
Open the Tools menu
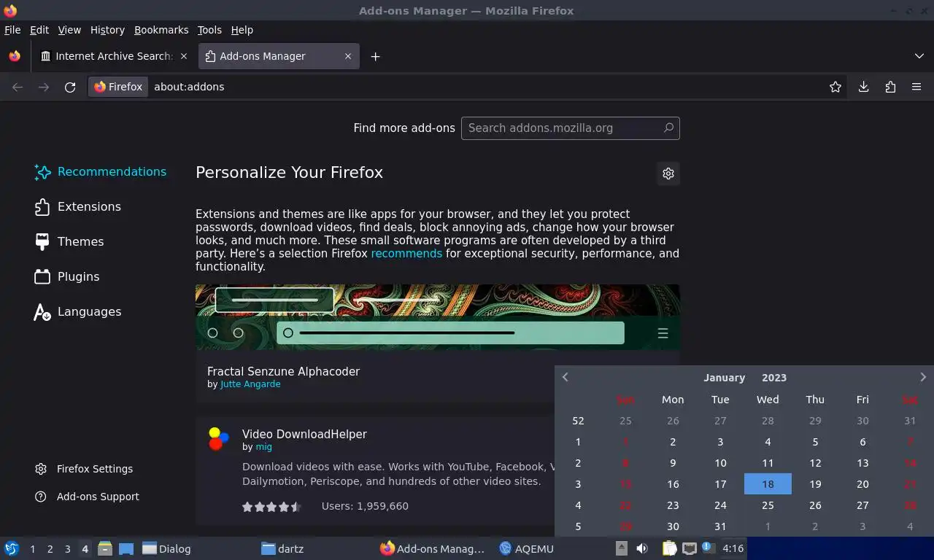point(209,30)
